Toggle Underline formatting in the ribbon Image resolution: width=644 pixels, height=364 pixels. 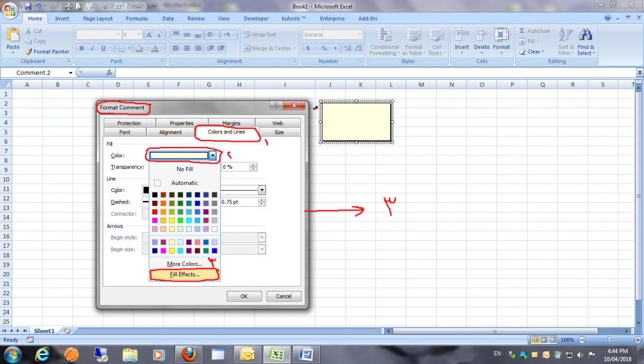103,48
